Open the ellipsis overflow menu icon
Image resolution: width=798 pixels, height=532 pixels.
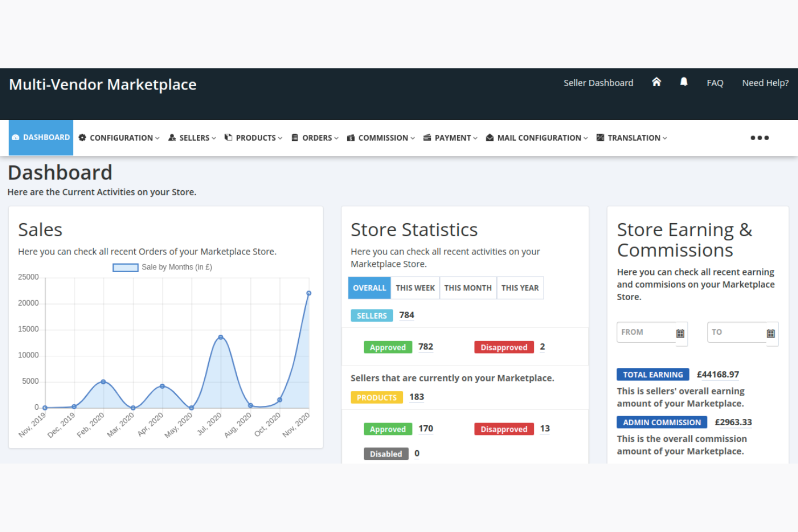click(759, 137)
